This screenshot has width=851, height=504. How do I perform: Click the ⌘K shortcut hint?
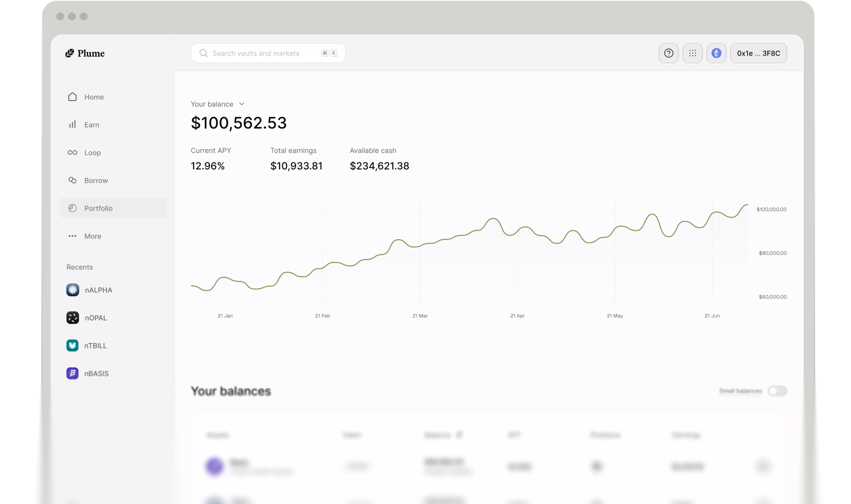[x=329, y=53]
